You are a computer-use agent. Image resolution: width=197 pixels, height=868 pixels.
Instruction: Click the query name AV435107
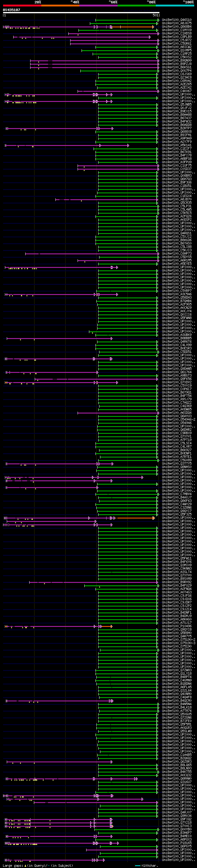[x=11, y=10]
